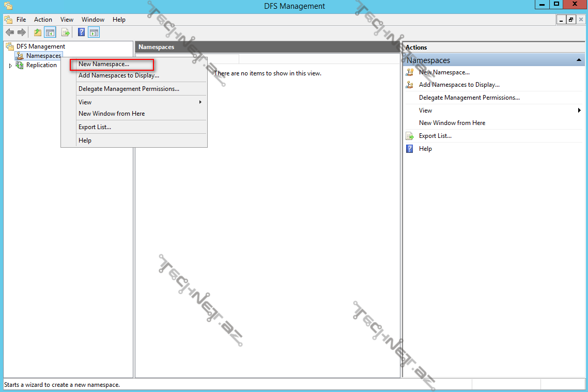Maximize the DFS Management window
The height and width of the screenshot is (392, 588).
click(x=556, y=4)
